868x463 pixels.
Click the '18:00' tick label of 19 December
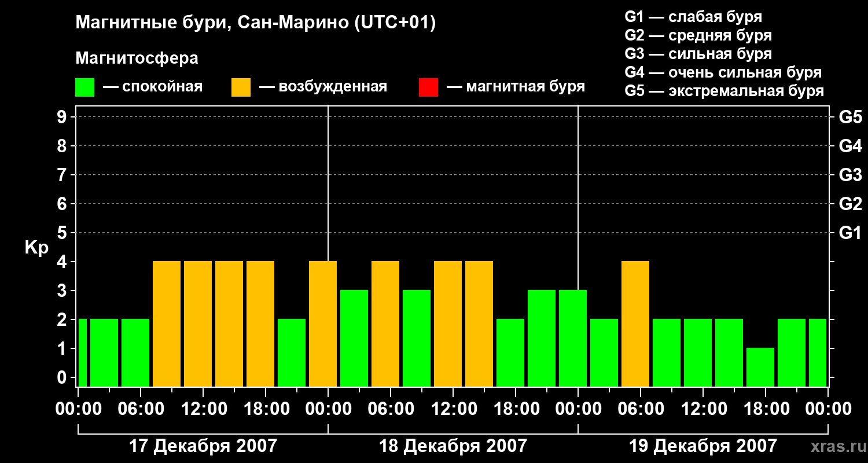(x=766, y=409)
